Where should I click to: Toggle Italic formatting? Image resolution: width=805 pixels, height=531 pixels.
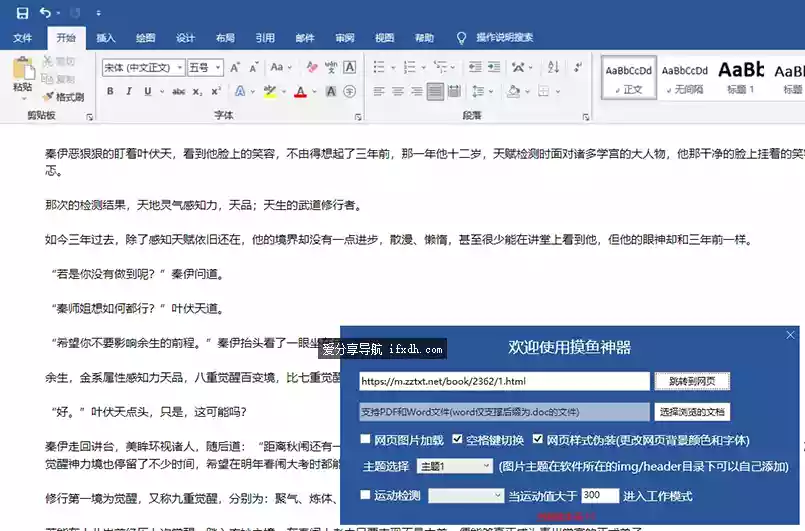pos(129,91)
